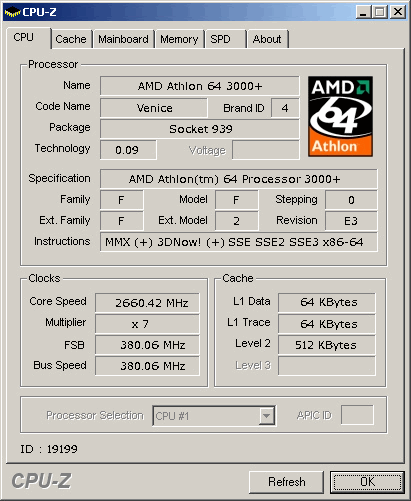Expand the Processor Selection dropdown arrow
Viewport: 411px width, 501px height.
click(x=267, y=415)
